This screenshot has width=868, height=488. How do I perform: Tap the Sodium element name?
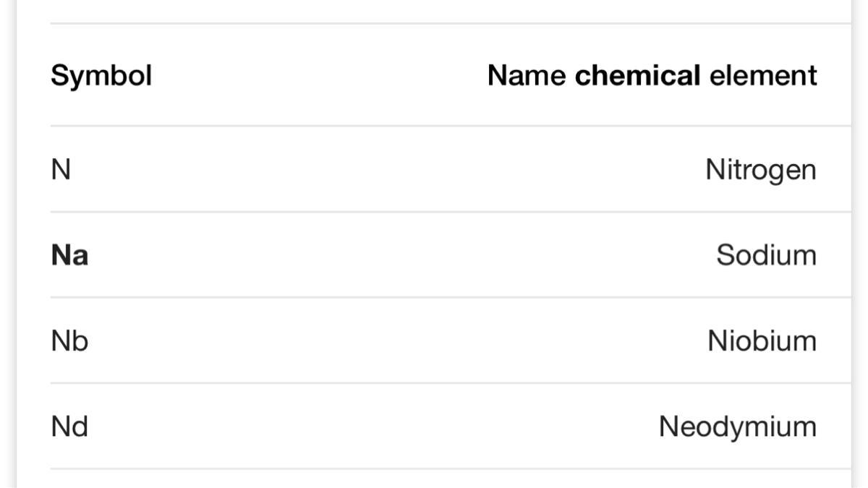767,255
